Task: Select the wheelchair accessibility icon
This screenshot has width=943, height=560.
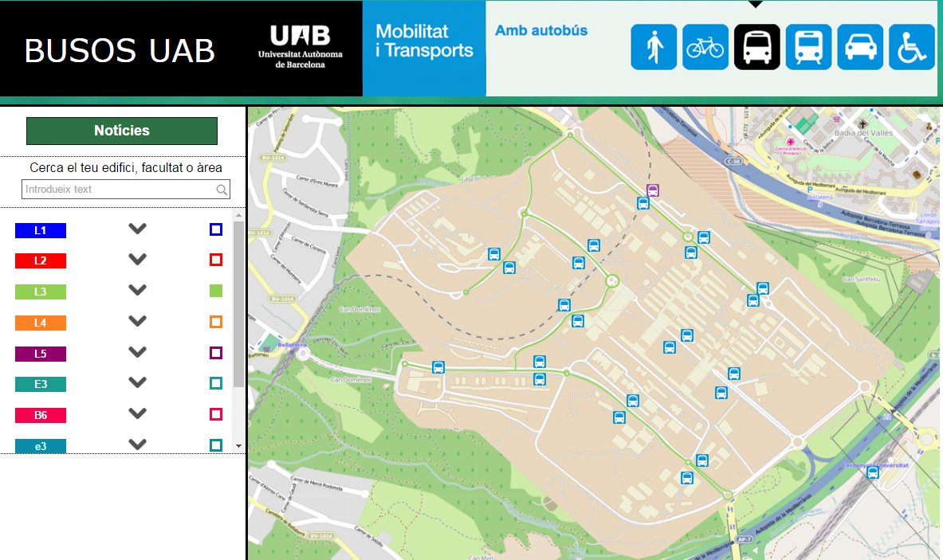Action: [x=912, y=47]
